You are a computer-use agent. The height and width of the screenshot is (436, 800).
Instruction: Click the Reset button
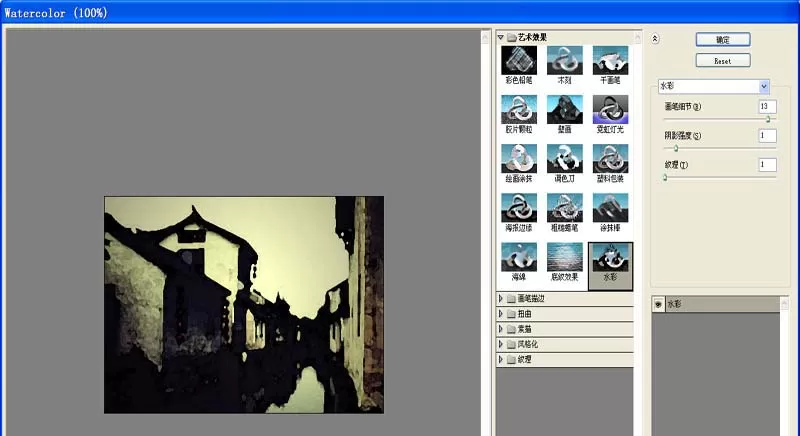coord(722,61)
